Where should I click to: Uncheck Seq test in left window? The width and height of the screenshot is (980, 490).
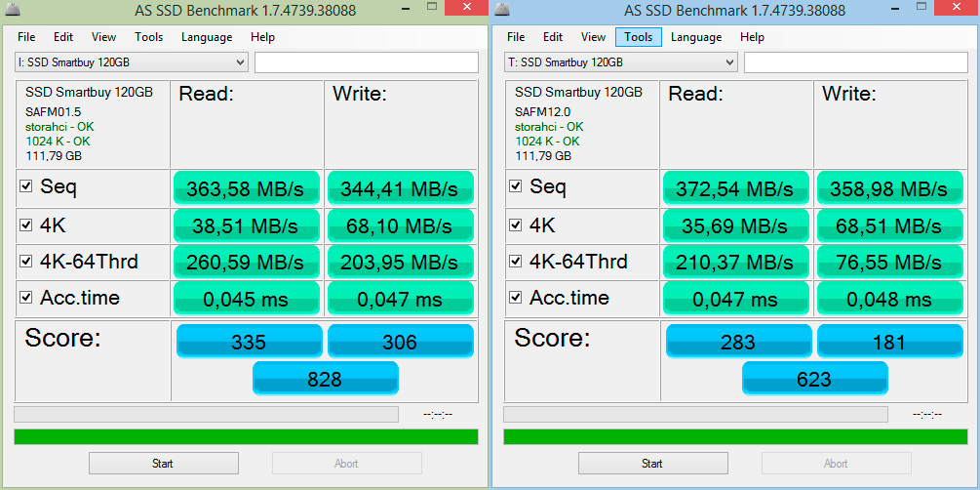[25, 186]
